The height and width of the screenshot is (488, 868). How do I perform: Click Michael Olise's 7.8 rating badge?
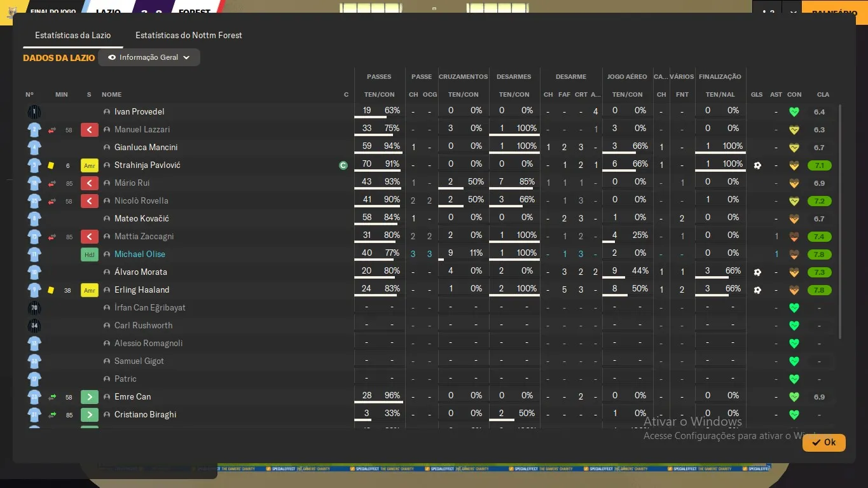(x=820, y=254)
